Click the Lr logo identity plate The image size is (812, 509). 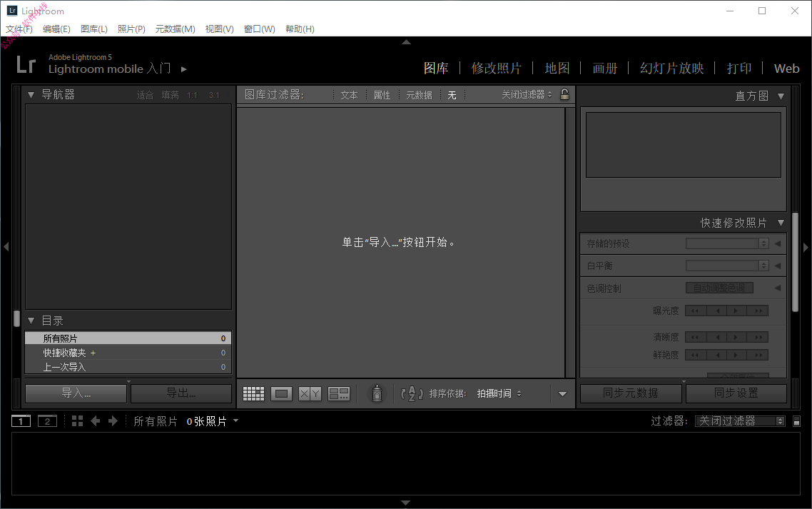26,65
